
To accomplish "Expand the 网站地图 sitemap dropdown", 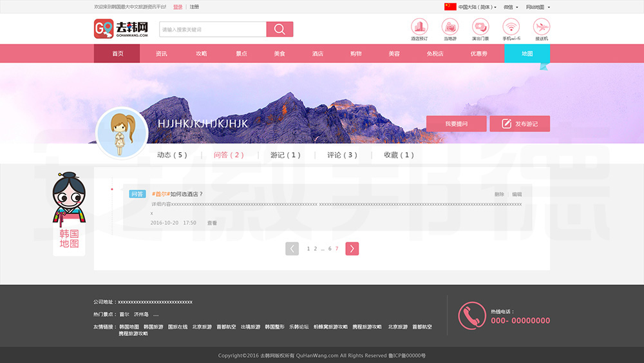I will (538, 7).
